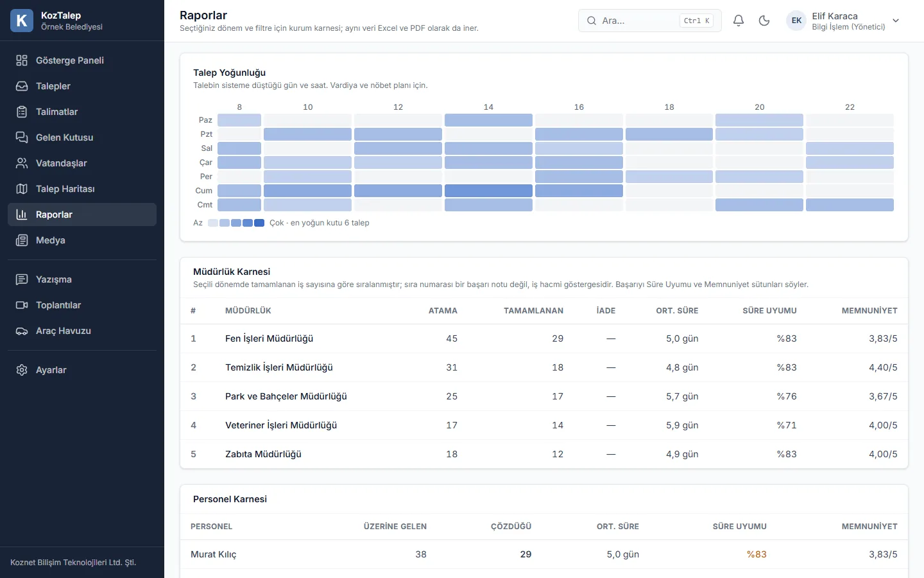Toggle dark mode with moon icon
Image resolution: width=924 pixels, height=578 pixels.
[x=764, y=21]
